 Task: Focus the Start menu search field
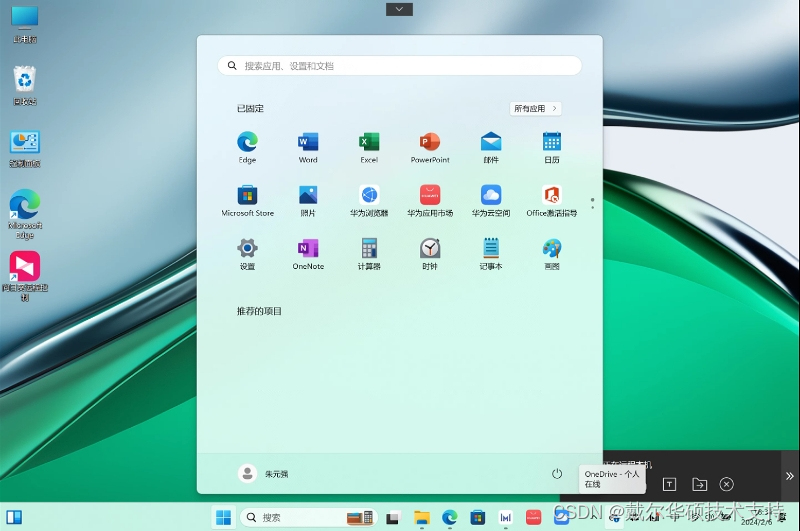pyautogui.click(x=399, y=66)
